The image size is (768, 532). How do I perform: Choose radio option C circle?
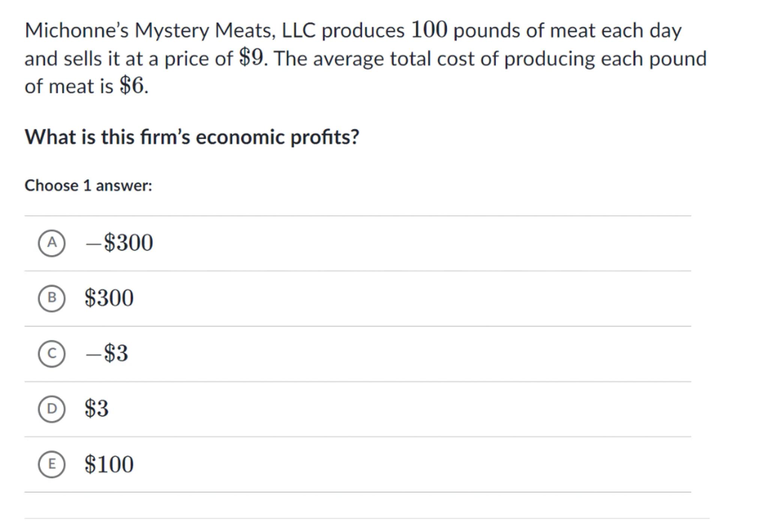(52, 354)
